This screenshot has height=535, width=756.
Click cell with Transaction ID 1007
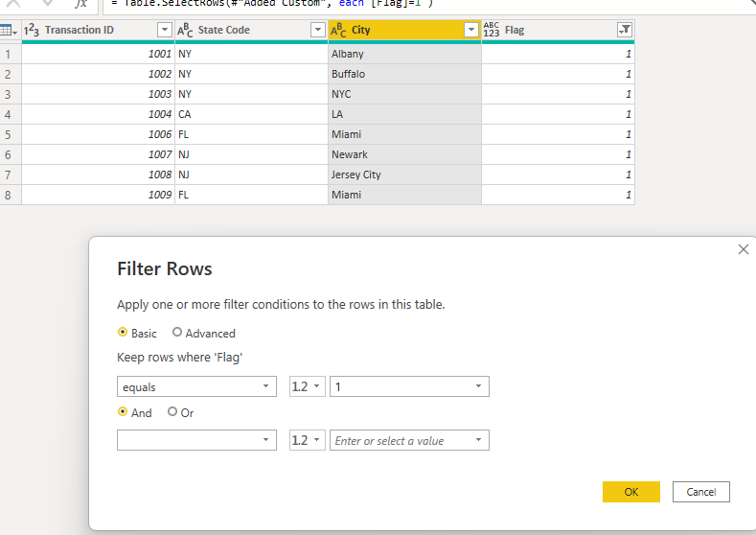point(98,154)
